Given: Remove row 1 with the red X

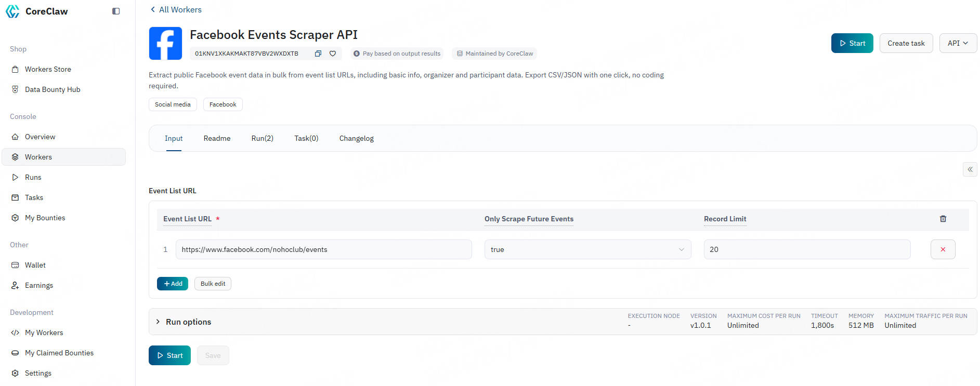Looking at the screenshot, I should [x=943, y=249].
